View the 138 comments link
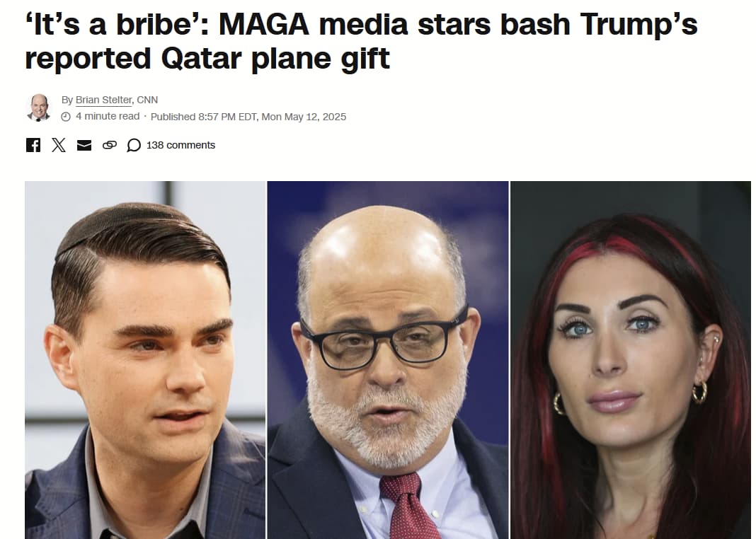Image resolution: width=756 pixels, height=539 pixels. (181, 145)
